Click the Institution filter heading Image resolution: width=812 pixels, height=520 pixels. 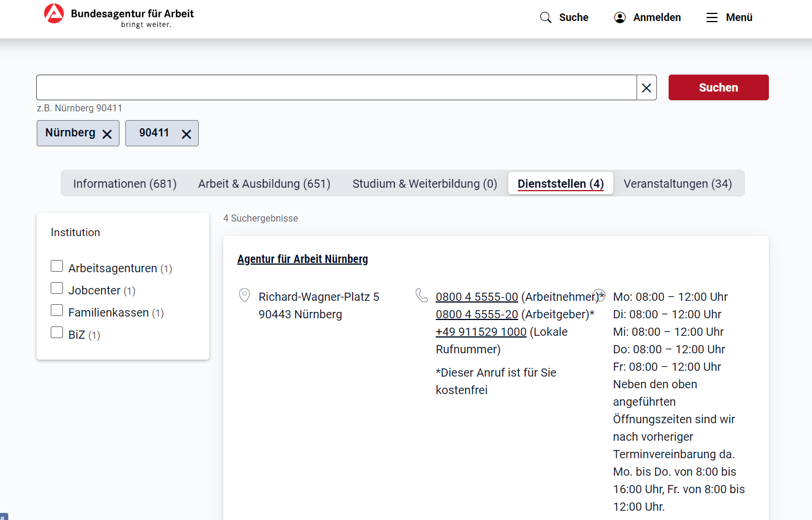click(x=75, y=232)
